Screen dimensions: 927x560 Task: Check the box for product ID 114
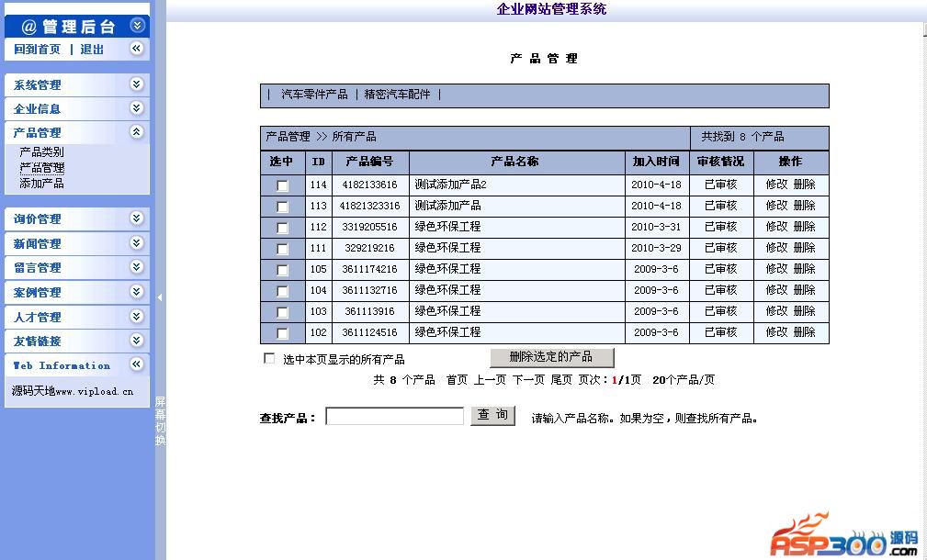[x=283, y=185]
